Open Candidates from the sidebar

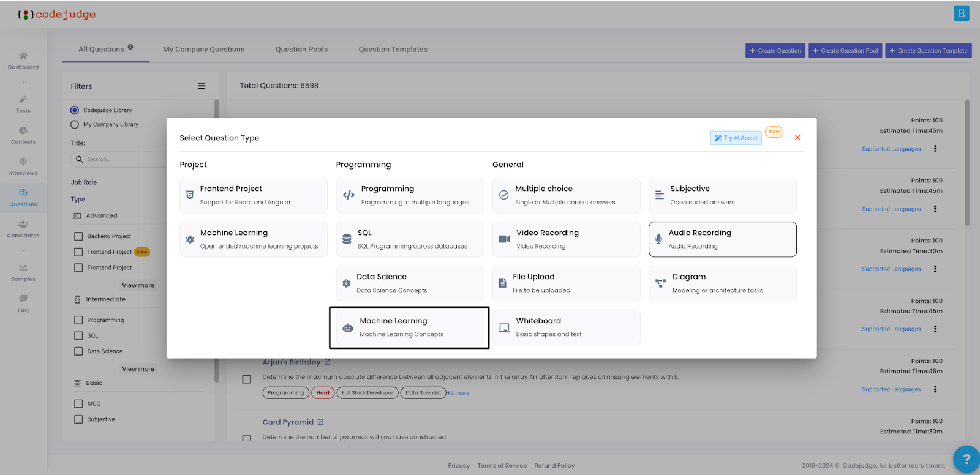click(x=23, y=225)
